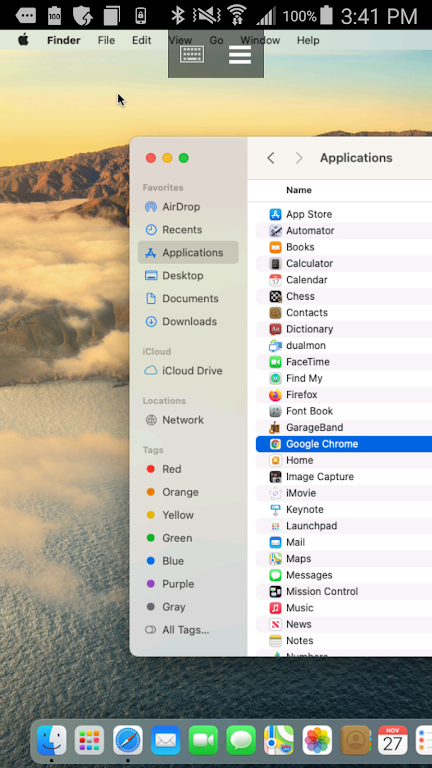Click the Books app icon

(275, 247)
